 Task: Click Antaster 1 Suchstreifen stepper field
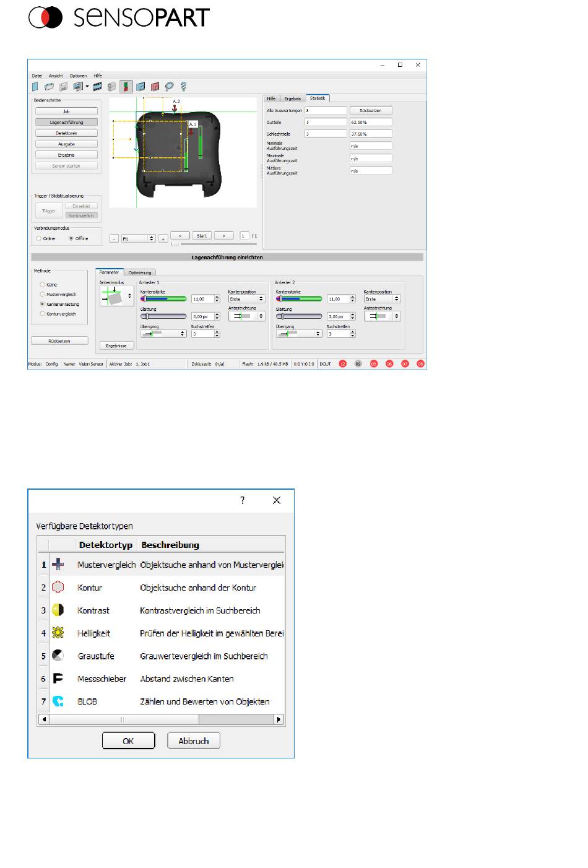(x=205, y=333)
